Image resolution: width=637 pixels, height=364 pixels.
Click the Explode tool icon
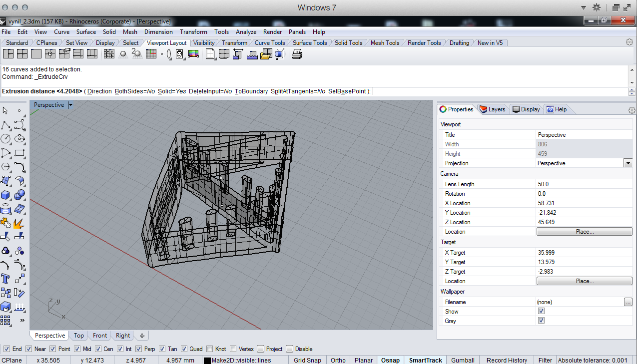point(19,223)
